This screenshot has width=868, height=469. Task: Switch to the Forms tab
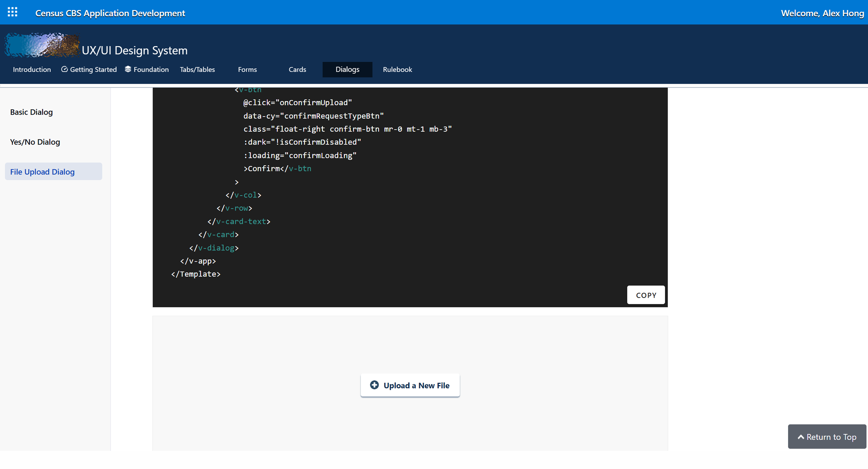(x=247, y=69)
